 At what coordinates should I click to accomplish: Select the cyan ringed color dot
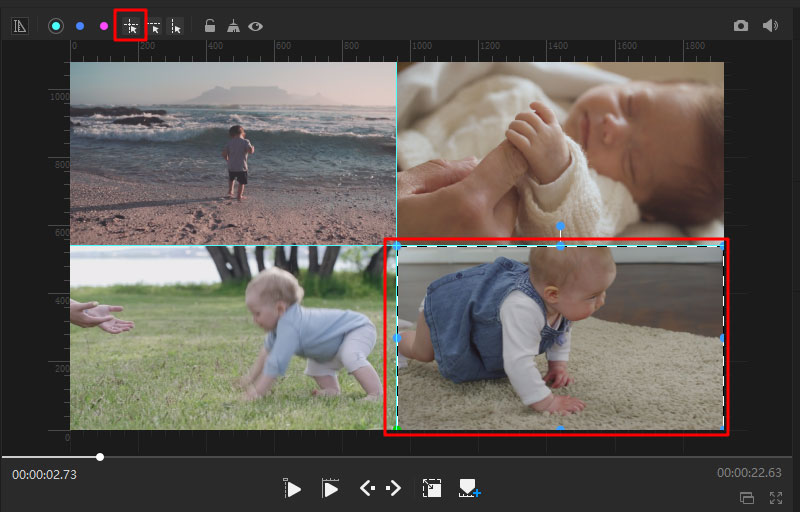[56, 26]
